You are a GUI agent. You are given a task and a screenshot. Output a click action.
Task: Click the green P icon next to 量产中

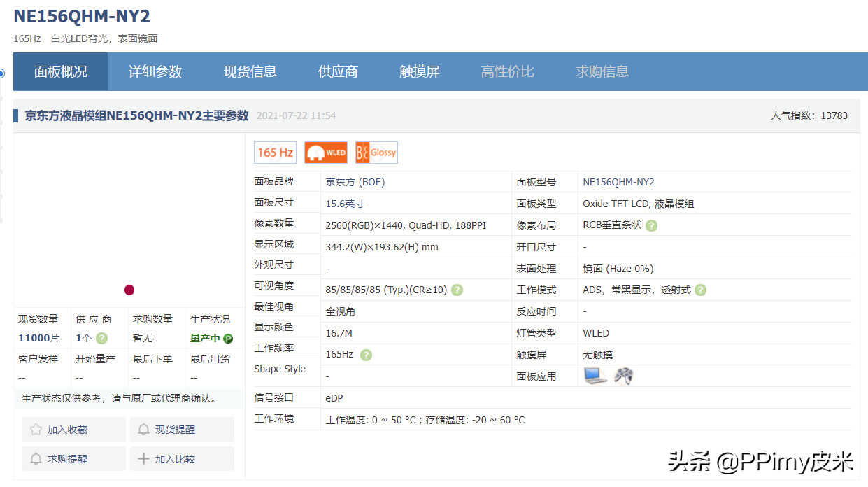pos(228,339)
